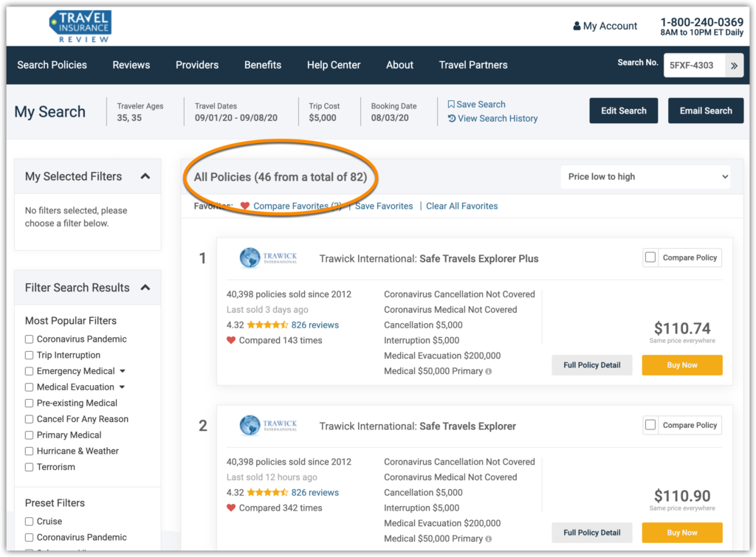Check the first Coronavirus Pandemic filter under Most Popular

[30, 339]
